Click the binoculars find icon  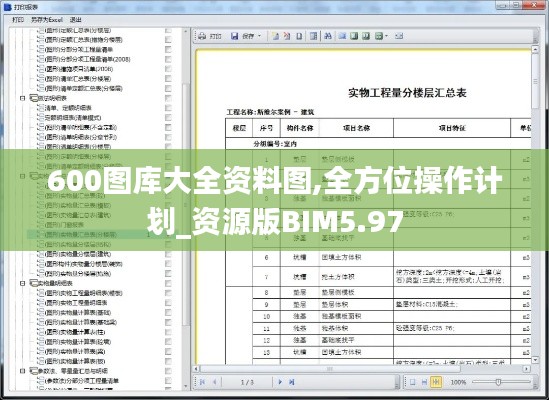328,36
